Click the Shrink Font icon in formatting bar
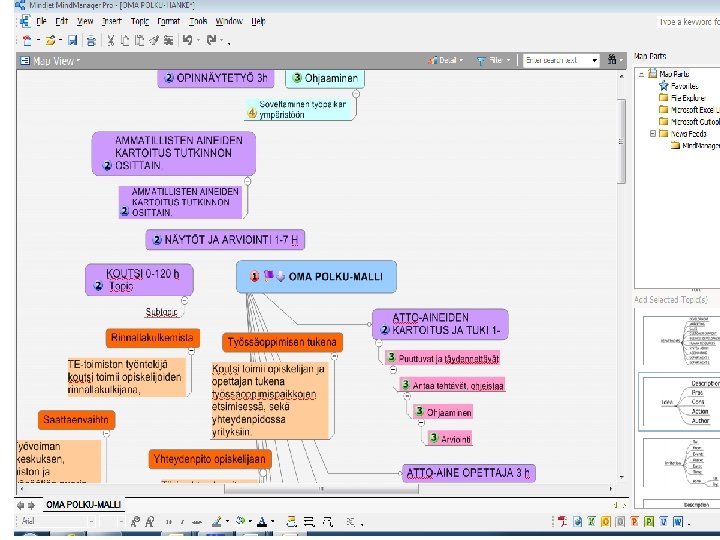Screen dimensions: 720x540 click(150, 521)
